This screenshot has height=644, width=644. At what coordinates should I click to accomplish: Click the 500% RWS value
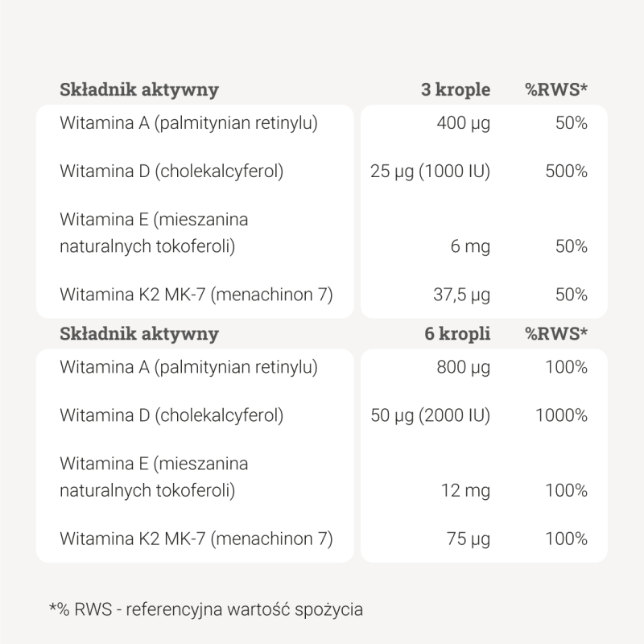(567, 171)
